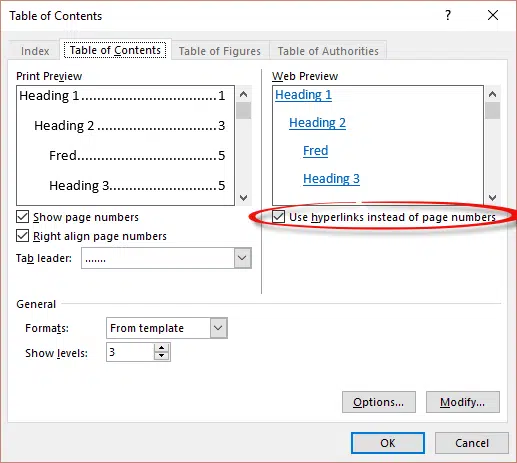This screenshot has width=517, height=463.
Task: Open the Tab leader dropdown
Action: click(x=242, y=258)
